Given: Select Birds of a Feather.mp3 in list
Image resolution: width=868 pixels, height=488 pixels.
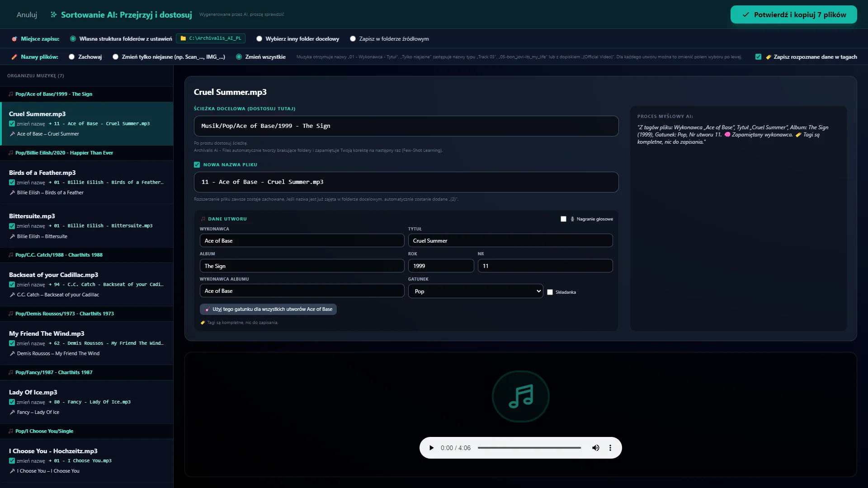Looking at the screenshot, I should coord(86,182).
